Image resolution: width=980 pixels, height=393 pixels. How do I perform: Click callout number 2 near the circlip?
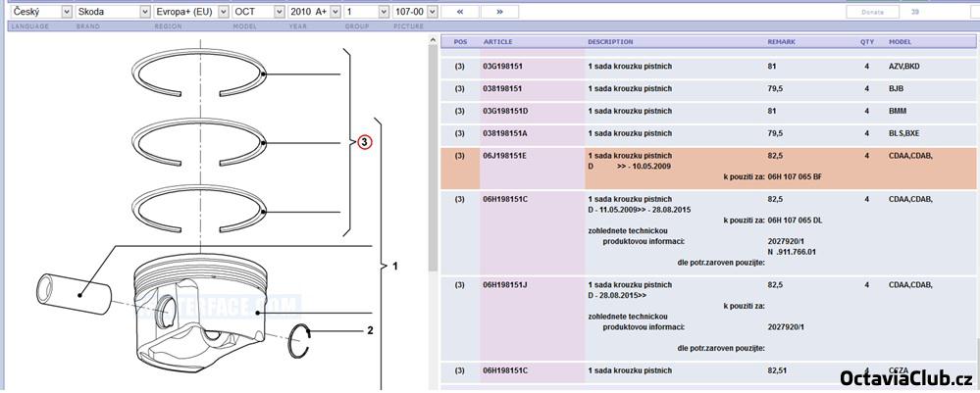coord(370,330)
